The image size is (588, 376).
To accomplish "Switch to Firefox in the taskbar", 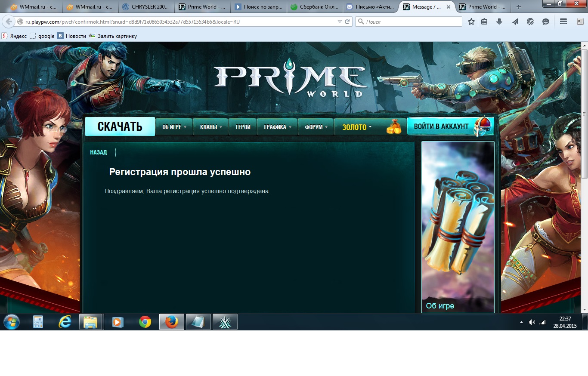I will [x=172, y=322].
